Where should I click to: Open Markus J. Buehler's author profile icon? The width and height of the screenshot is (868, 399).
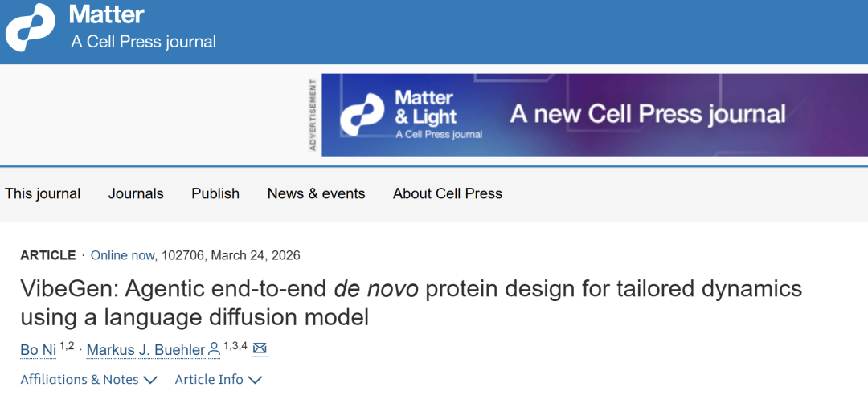coord(214,350)
